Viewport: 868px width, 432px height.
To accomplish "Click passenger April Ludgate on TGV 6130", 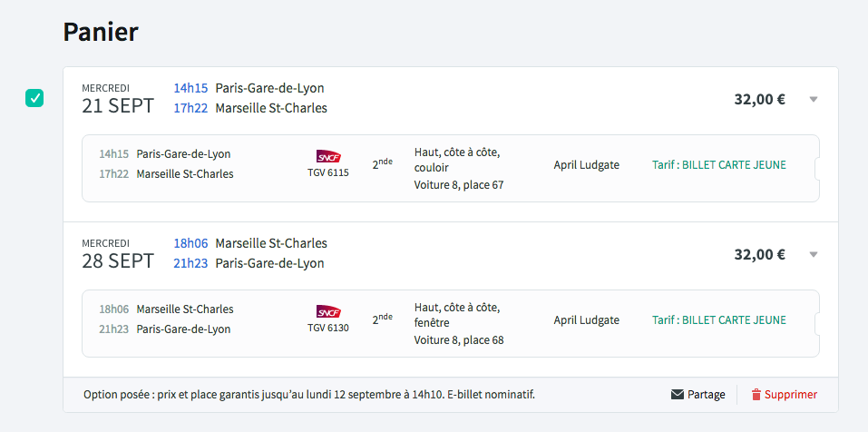I will tap(586, 320).
